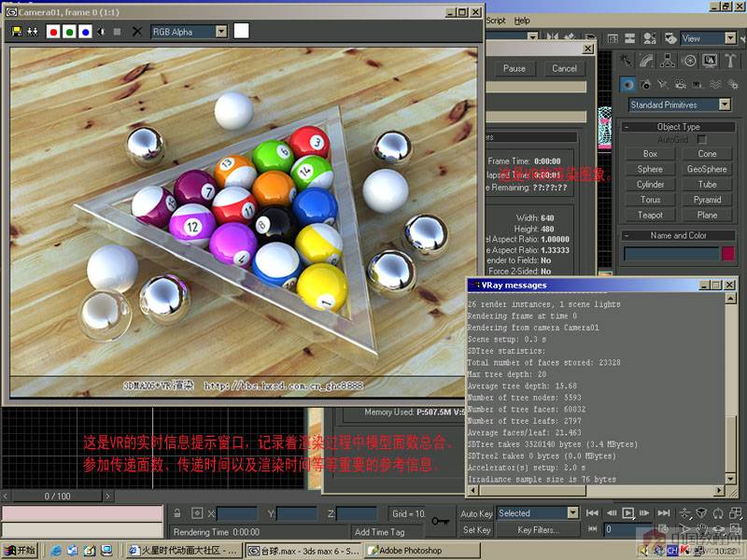Open the Motion command panel tab
This screenshot has width=747, height=560.
pos(688,61)
